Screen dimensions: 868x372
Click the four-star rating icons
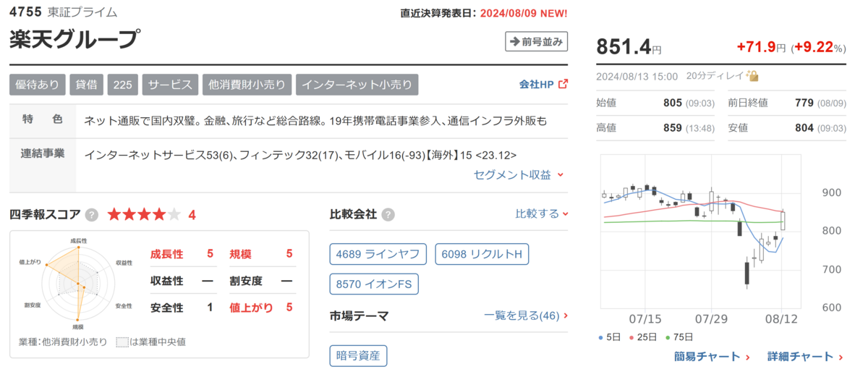tap(144, 214)
